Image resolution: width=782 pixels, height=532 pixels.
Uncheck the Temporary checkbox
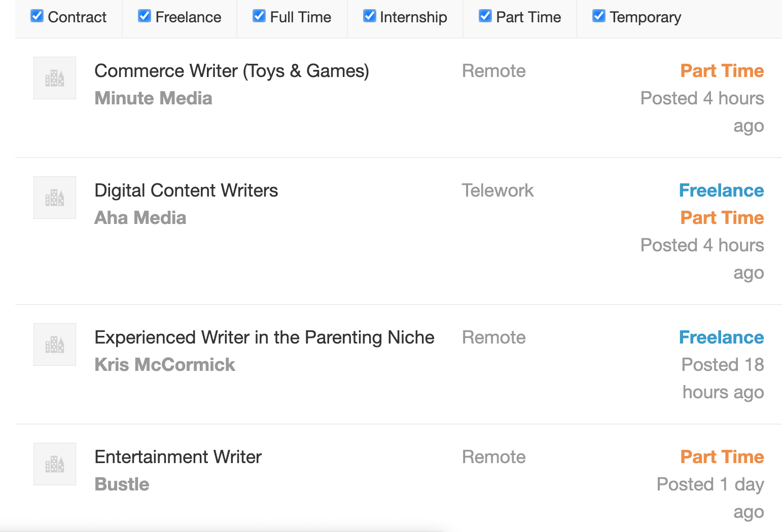click(x=599, y=16)
